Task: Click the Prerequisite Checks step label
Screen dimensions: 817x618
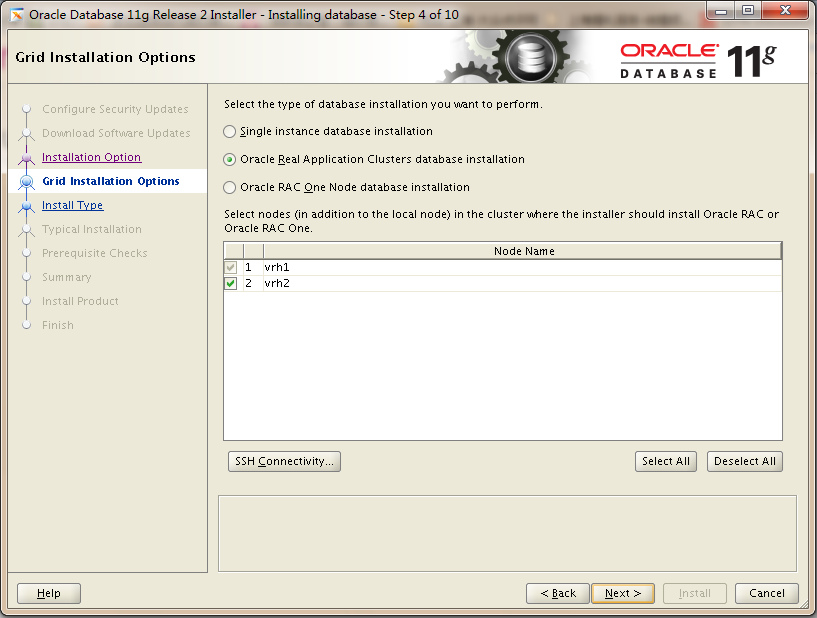Action: pyautogui.click(x=95, y=253)
